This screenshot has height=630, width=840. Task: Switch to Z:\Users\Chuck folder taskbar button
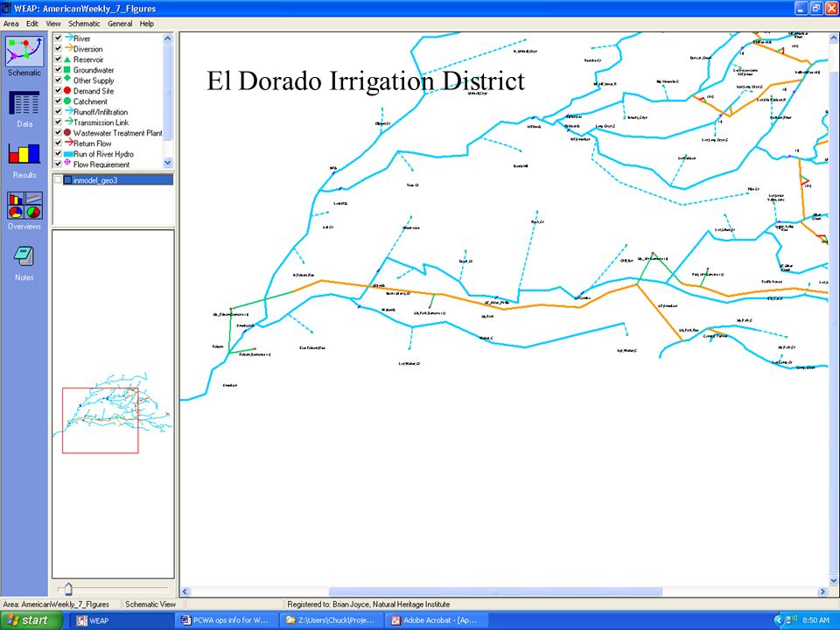pyautogui.click(x=330, y=620)
